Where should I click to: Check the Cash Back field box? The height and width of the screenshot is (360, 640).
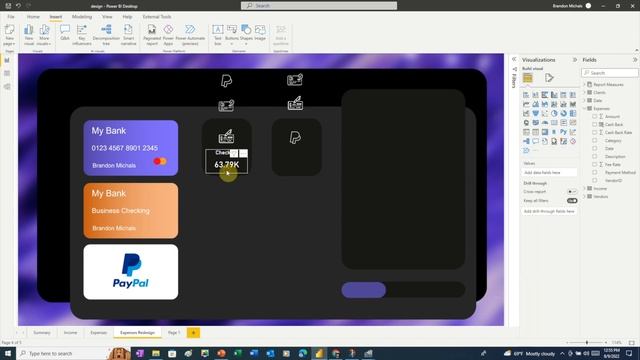pos(595,124)
